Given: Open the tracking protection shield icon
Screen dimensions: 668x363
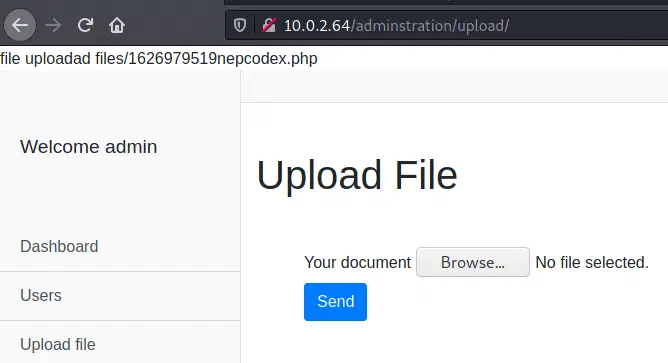Looking at the screenshot, I should (240, 26).
